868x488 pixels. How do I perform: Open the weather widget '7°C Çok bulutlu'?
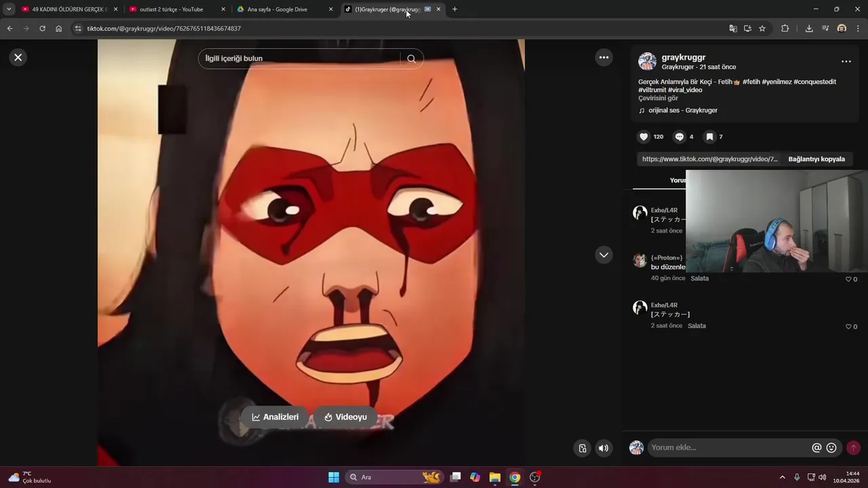point(30,477)
